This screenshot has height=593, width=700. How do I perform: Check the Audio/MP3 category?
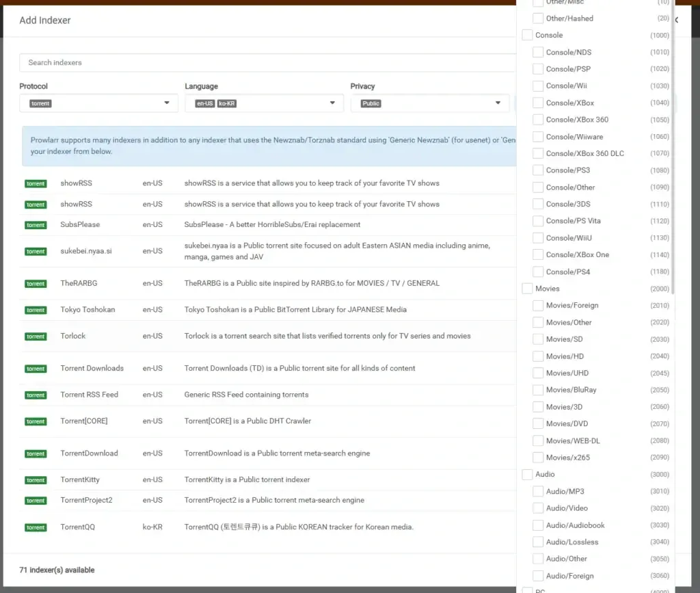(x=537, y=491)
